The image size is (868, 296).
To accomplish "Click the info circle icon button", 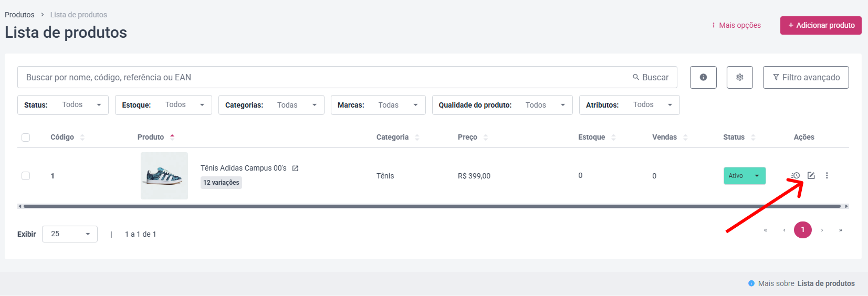I will point(703,77).
